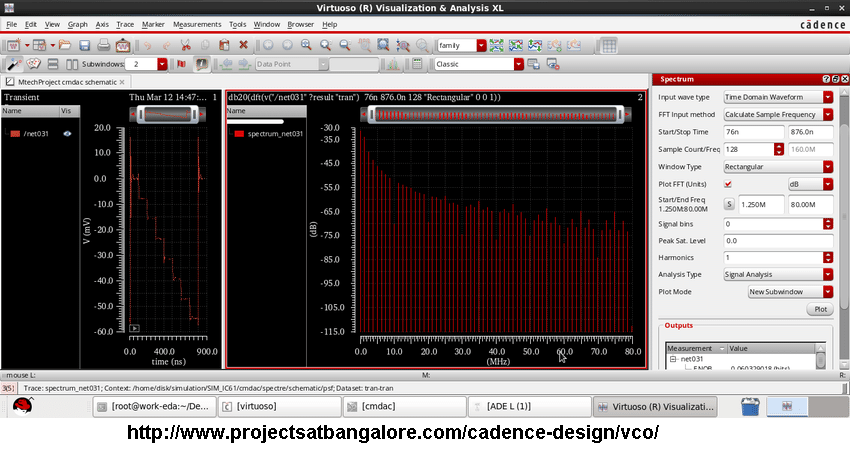Click the delete workspace icon next to Classic
Screen dimensions: 862x465
pyautogui.click(x=553, y=64)
